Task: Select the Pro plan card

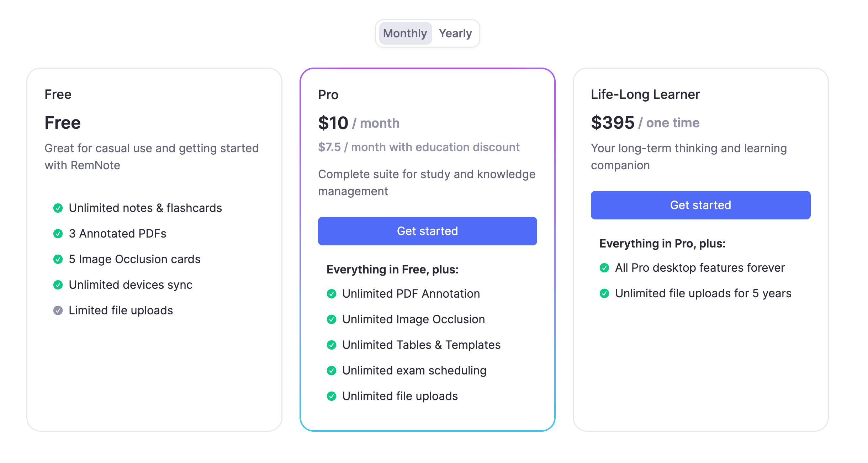Action: [427, 249]
